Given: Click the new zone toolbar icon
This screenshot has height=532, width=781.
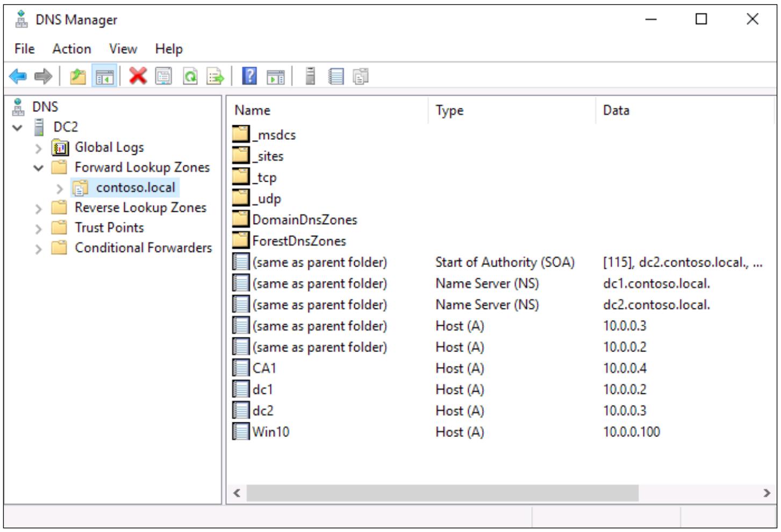Looking at the screenshot, I should pyautogui.click(x=361, y=76).
